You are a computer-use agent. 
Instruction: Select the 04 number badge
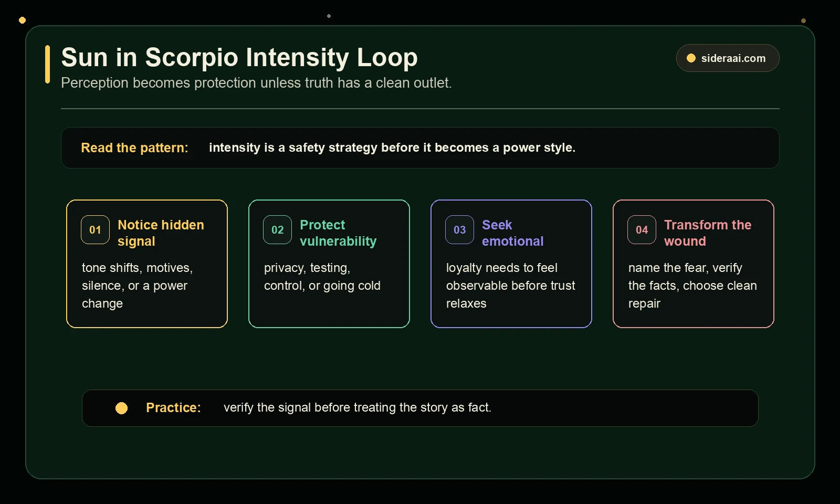click(x=642, y=230)
